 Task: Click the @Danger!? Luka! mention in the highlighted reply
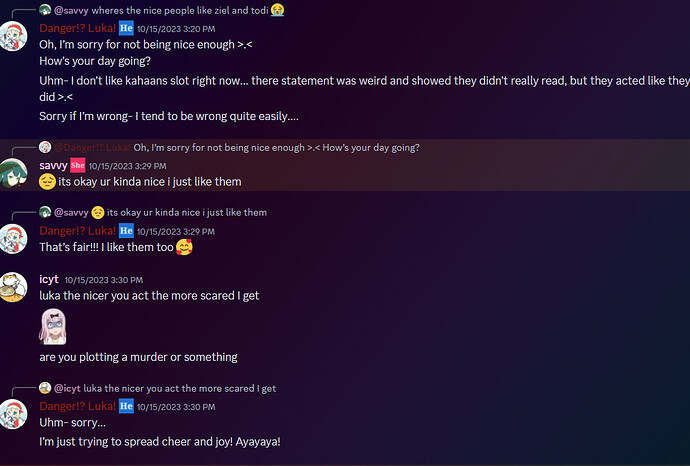pos(92,147)
